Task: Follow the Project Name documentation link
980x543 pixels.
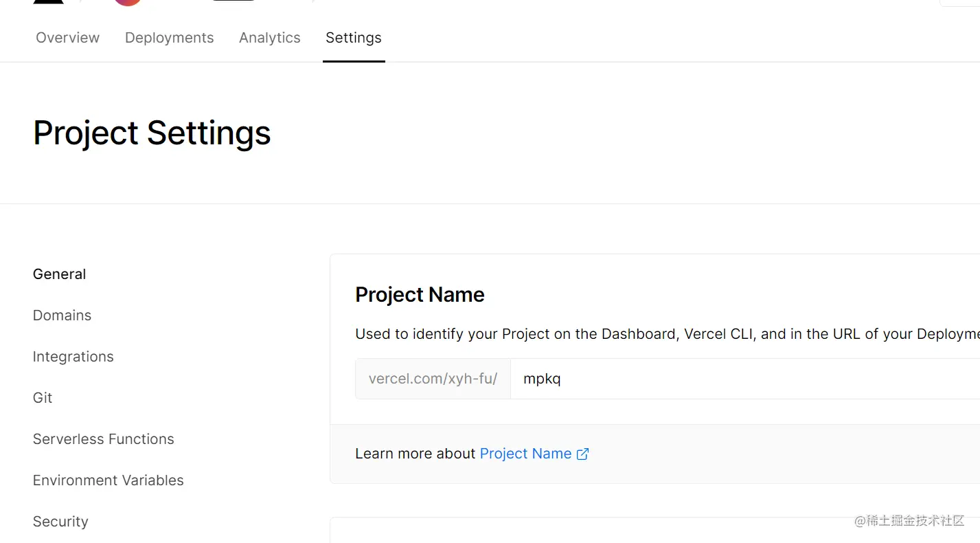Action: 525,454
